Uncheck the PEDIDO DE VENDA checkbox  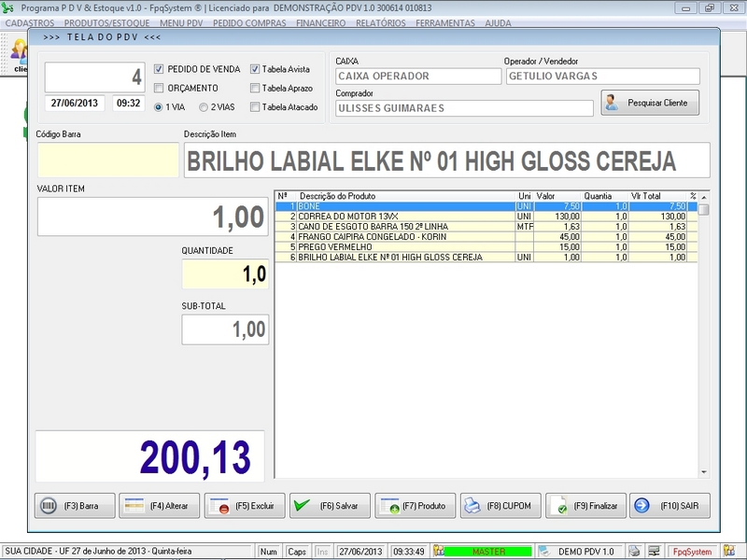(x=159, y=69)
